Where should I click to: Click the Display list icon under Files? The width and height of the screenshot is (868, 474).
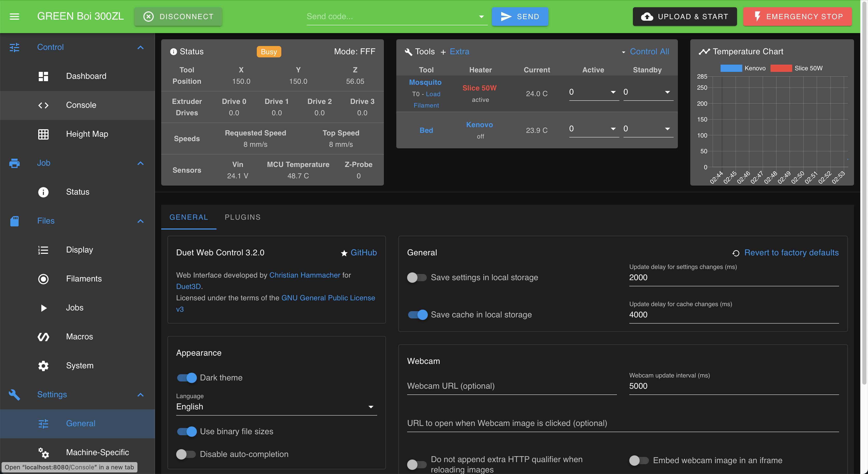coord(43,250)
